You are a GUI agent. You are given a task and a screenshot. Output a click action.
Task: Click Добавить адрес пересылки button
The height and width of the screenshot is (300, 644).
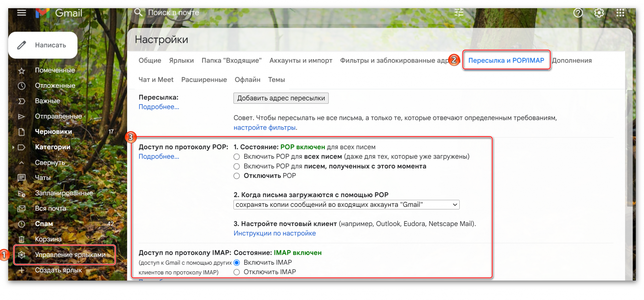pos(281,98)
